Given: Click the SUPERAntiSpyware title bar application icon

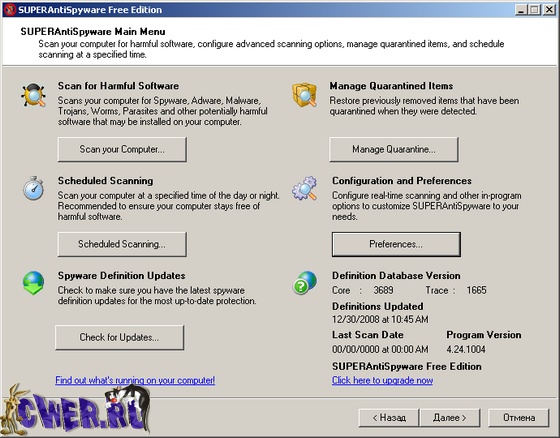Looking at the screenshot, I should [x=10, y=10].
